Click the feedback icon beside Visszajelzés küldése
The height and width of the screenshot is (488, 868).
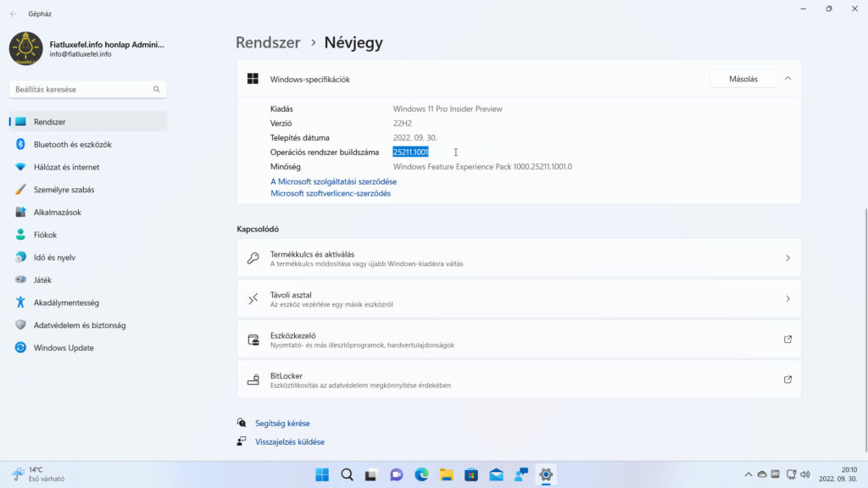(x=242, y=441)
